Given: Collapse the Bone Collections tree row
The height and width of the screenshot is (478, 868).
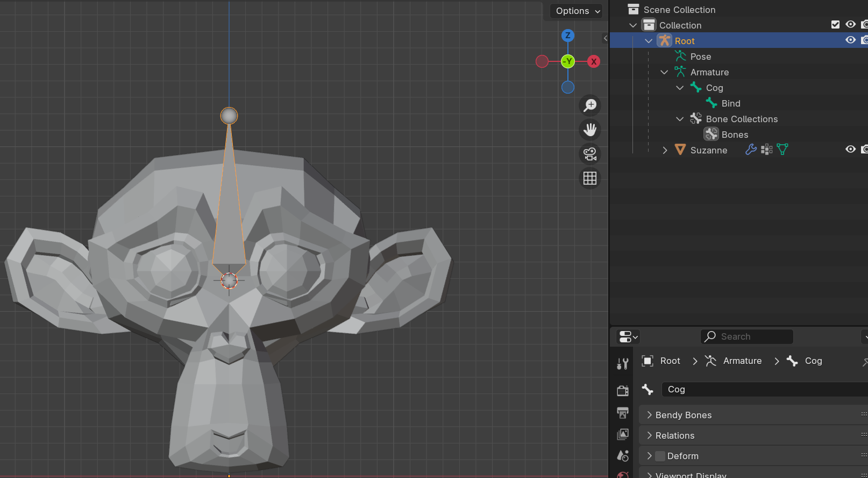Looking at the screenshot, I should coord(680,119).
